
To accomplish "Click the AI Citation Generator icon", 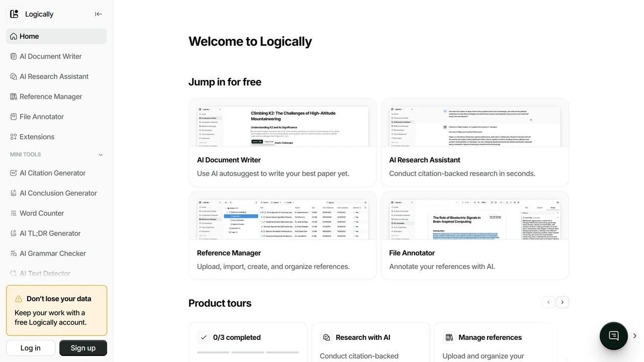I will click(x=14, y=173).
